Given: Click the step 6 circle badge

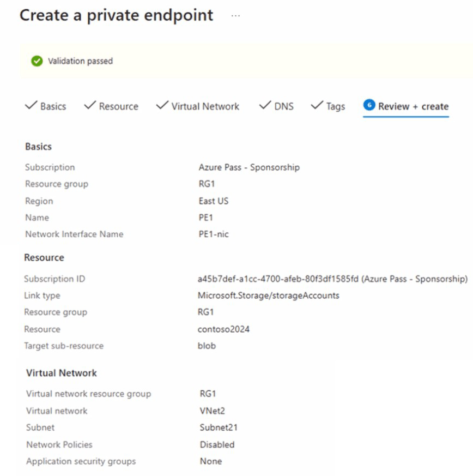Looking at the screenshot, I should point(369,106).
